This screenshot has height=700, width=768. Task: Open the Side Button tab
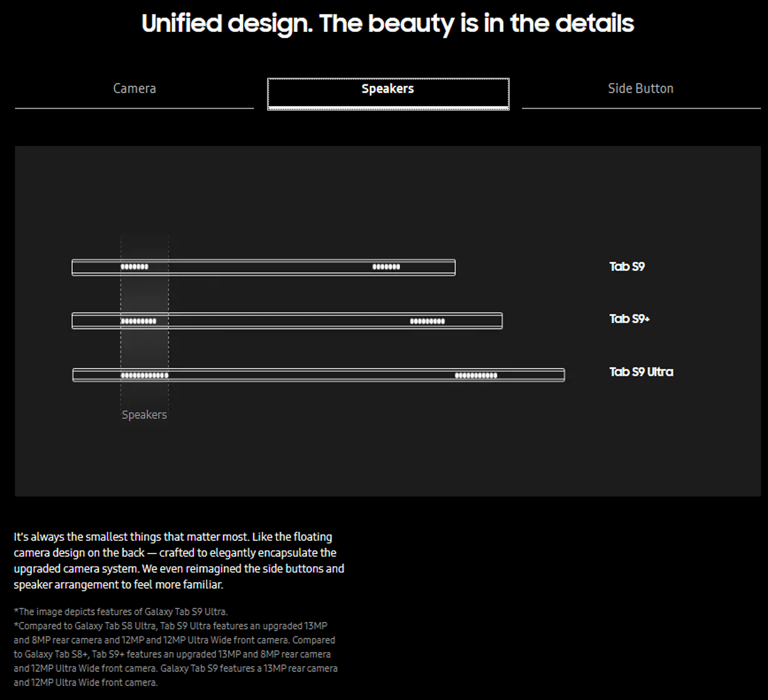(x=641, y=89)
